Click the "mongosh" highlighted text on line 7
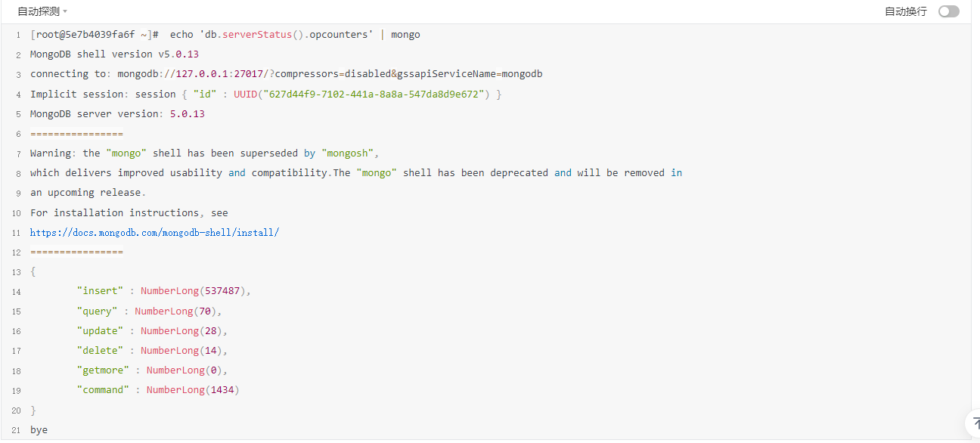This screenshot has height=443, width=980. 346,153
